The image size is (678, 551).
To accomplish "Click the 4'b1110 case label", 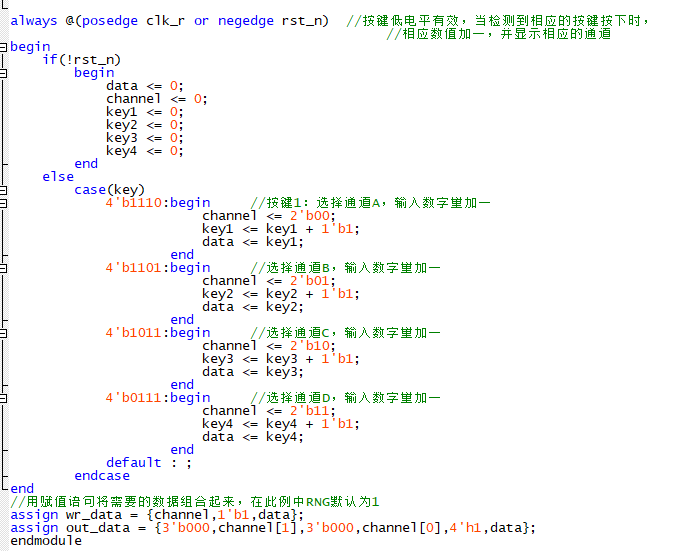I will (x=134, y=203).
